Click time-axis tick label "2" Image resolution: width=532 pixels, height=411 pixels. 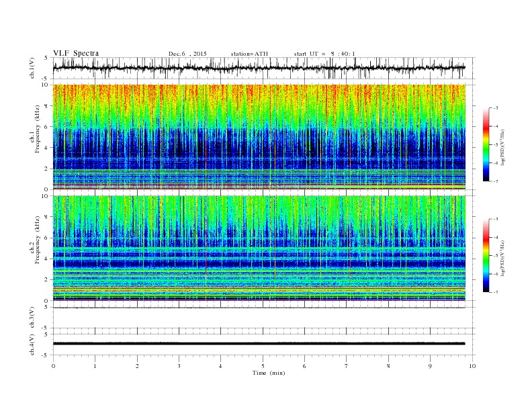137,366
